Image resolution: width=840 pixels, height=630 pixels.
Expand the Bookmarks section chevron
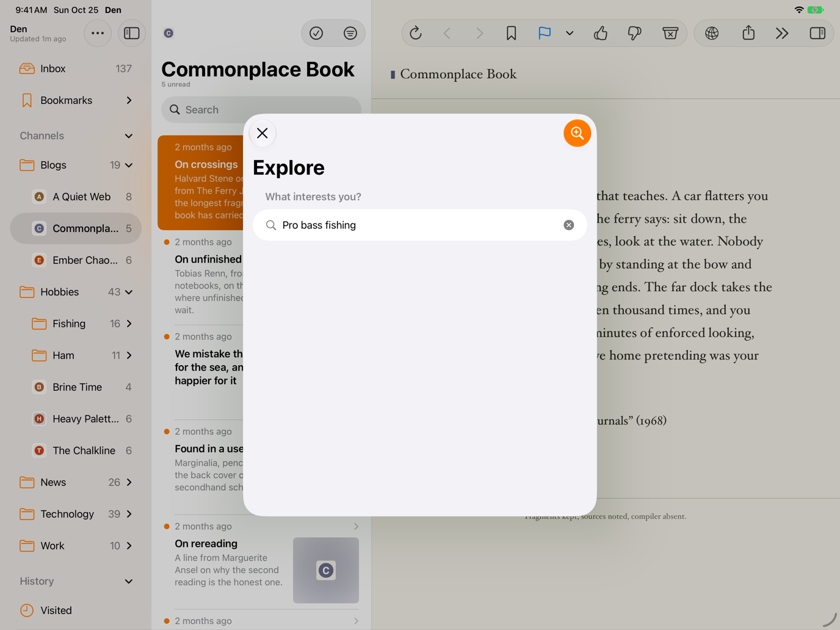pyautogui.click(x=129, y=100)
